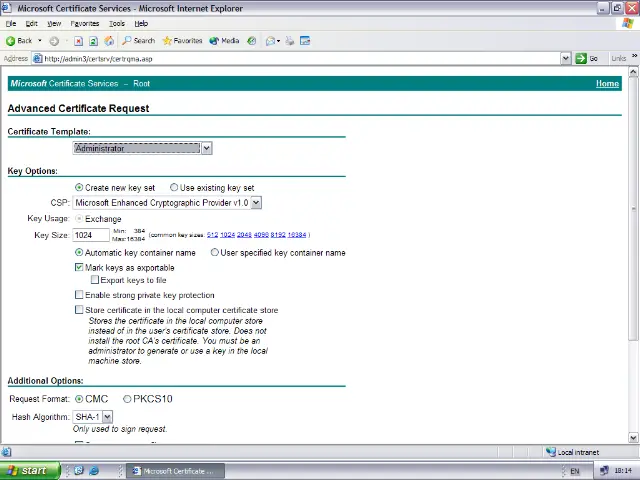Open the Search toolbar button
This screenshot has width=640, height=480.
coord(139,41)
